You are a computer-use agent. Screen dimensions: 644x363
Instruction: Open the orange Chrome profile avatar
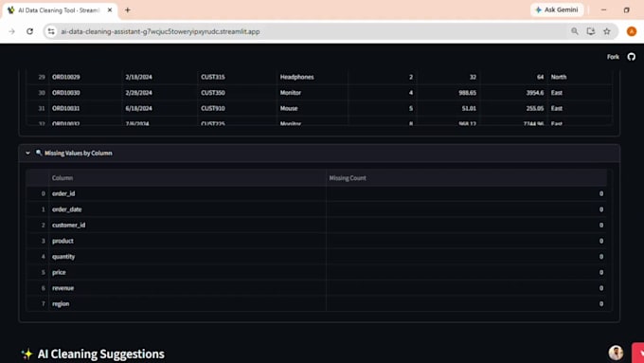[x=632, y=31]
